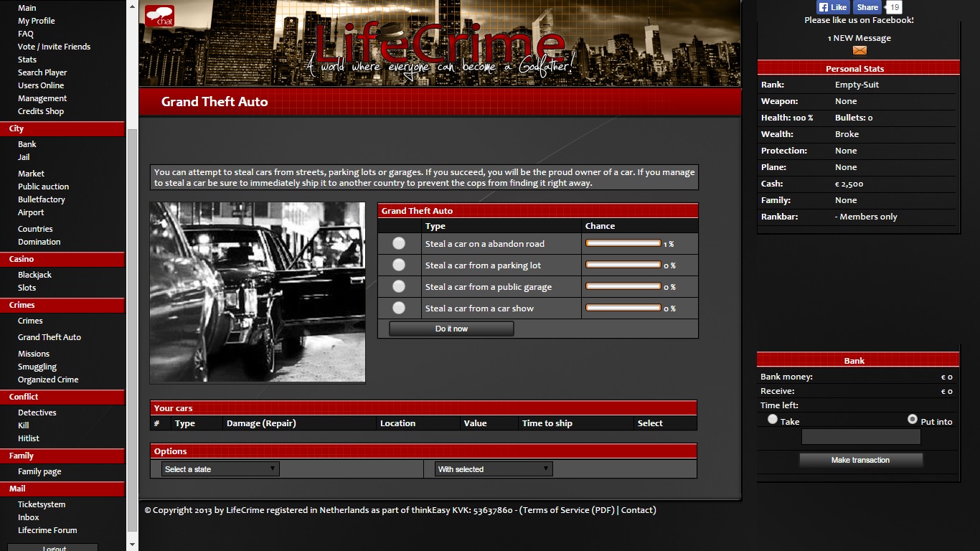Go to Smuggling
The height and width of the screenshot is (551, 980).
pos(37,367)
